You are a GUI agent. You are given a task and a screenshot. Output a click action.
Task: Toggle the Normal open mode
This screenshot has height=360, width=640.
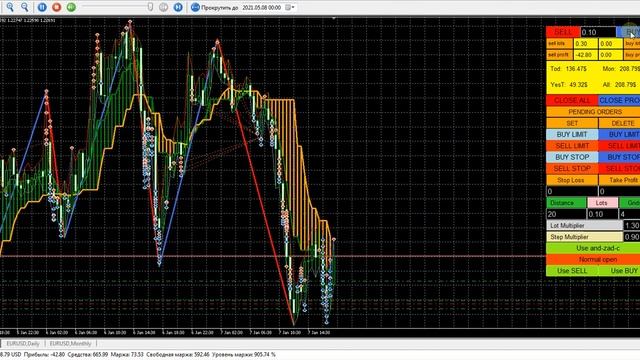[x=593, y=260]
